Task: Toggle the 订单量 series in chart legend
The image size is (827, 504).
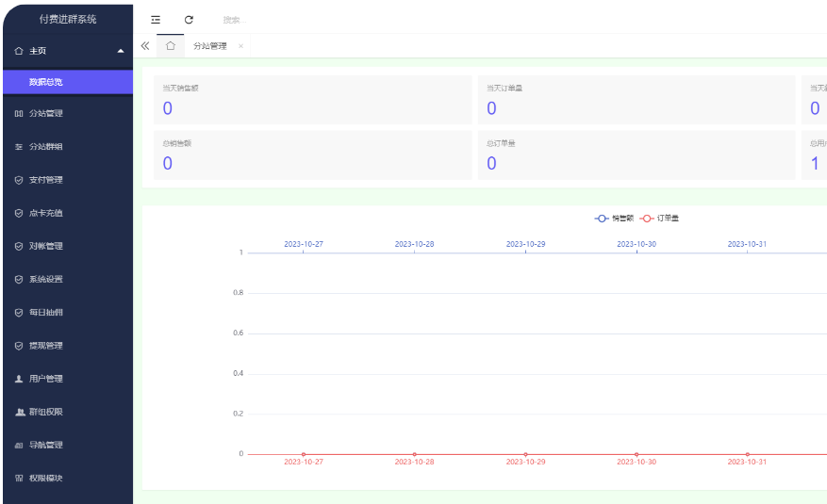Action: 660,218
